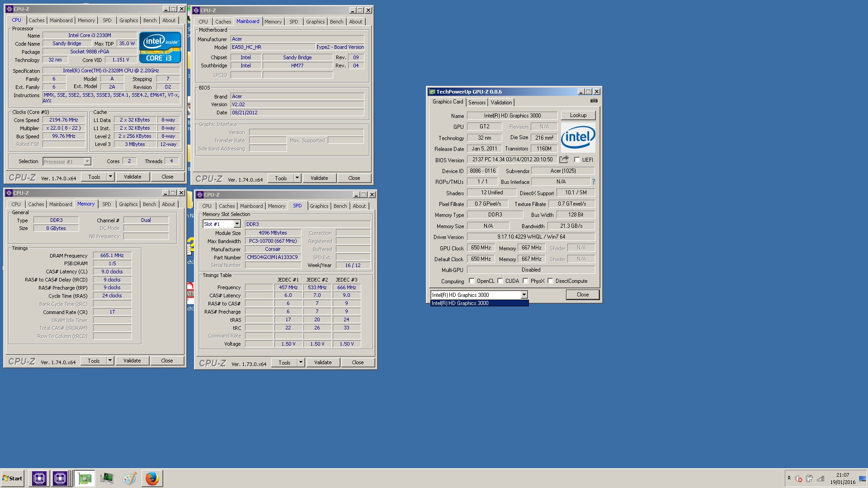
Task: Click title bar icon of the SPD CPU-Z window
Action: [x=199, y=195]
